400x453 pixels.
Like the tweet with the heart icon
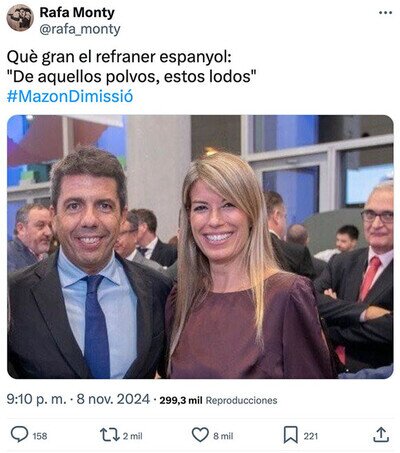(200, 435)
